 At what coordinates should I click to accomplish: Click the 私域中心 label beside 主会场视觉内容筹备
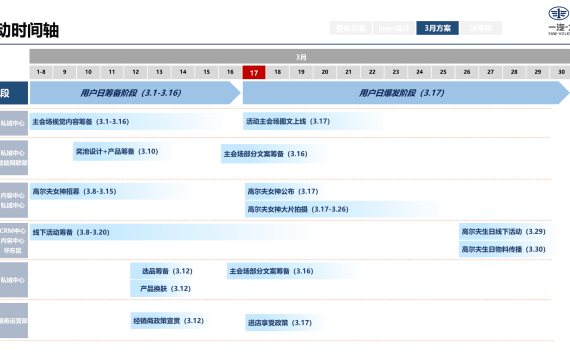tap(14, 123)
